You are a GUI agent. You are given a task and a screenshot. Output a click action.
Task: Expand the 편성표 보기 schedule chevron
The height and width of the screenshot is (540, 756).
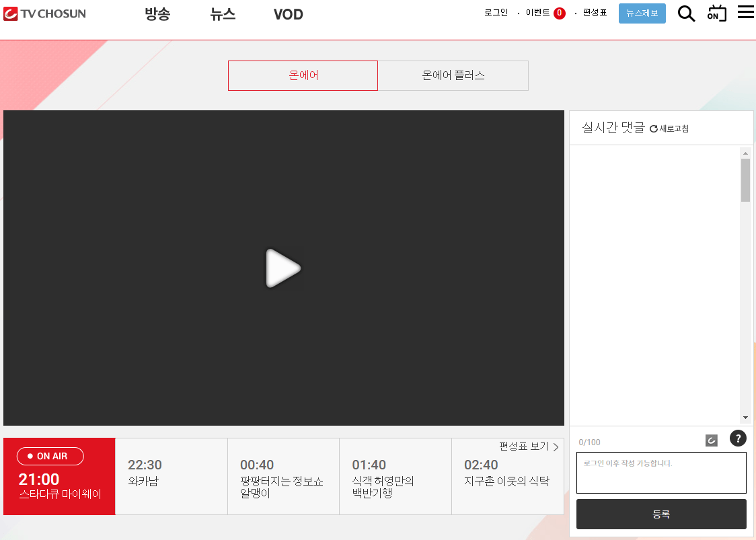tap(555, 447)
